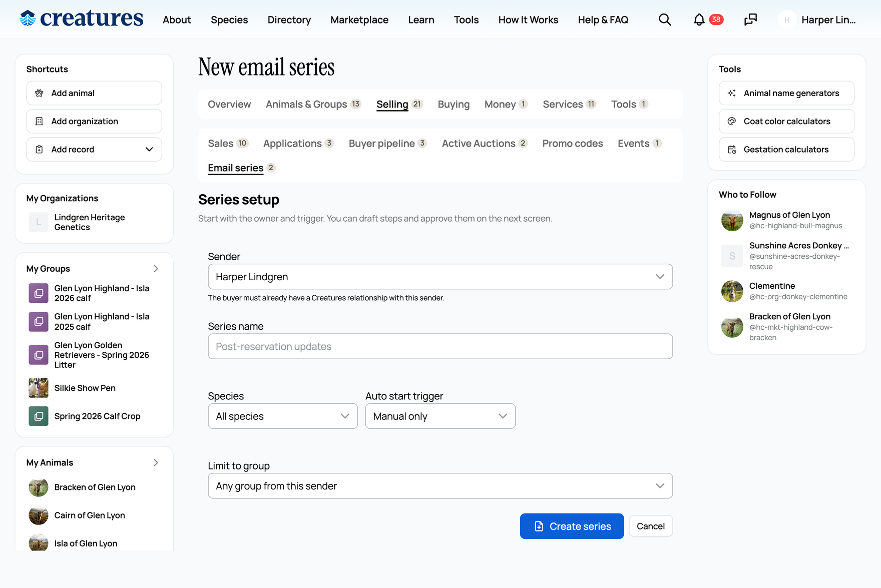Viewport: 881px width, 588px height.
Task: Click Bracken of Glen Lyon animal photo
Action: click(x=39, y=487)
